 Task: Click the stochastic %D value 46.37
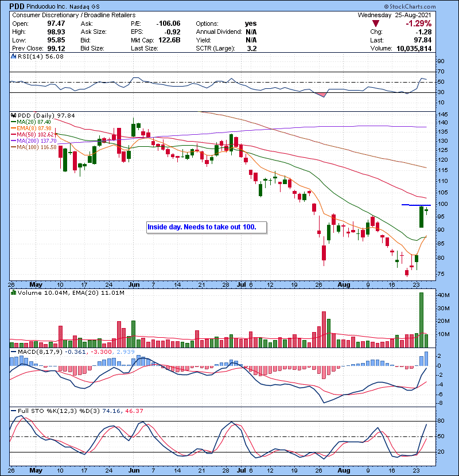(x=134, y=411)
